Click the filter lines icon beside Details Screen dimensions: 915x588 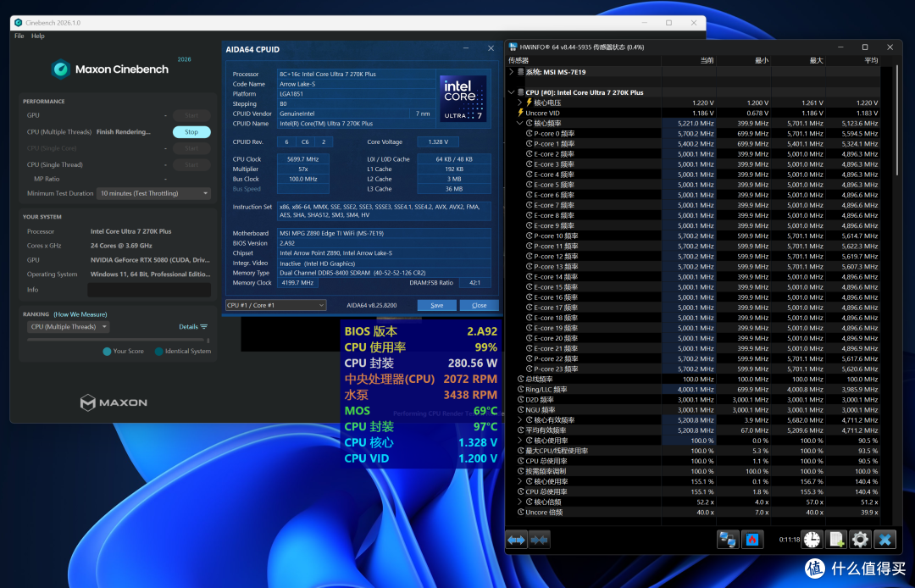tap(203, 327)
